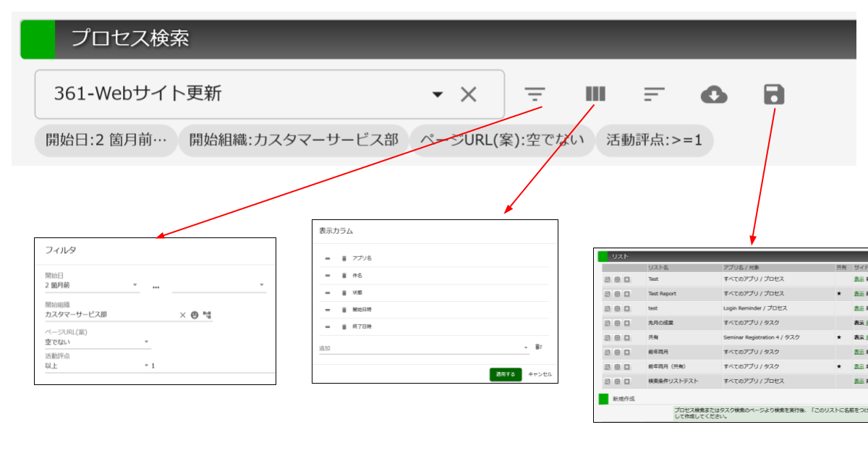Clear the 361-Webサイト更新 app selection
The width and height of the screenshot is (868, 456).
469,95
